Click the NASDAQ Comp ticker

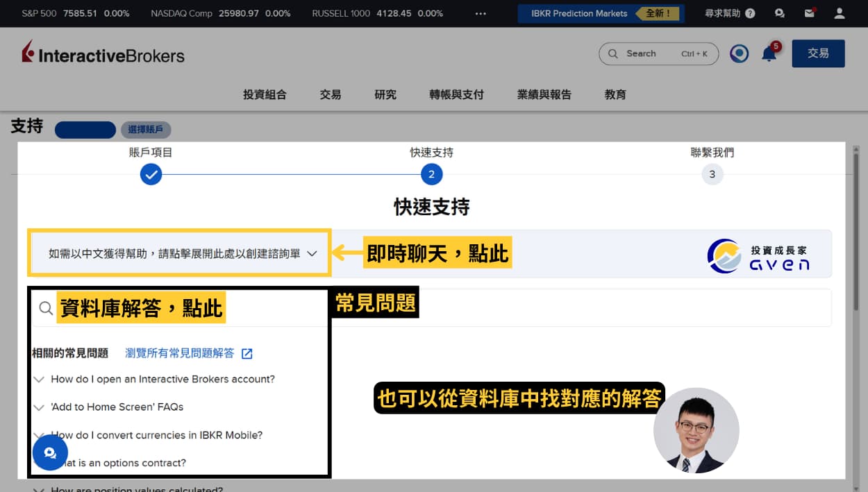click(x=221, y=13)
